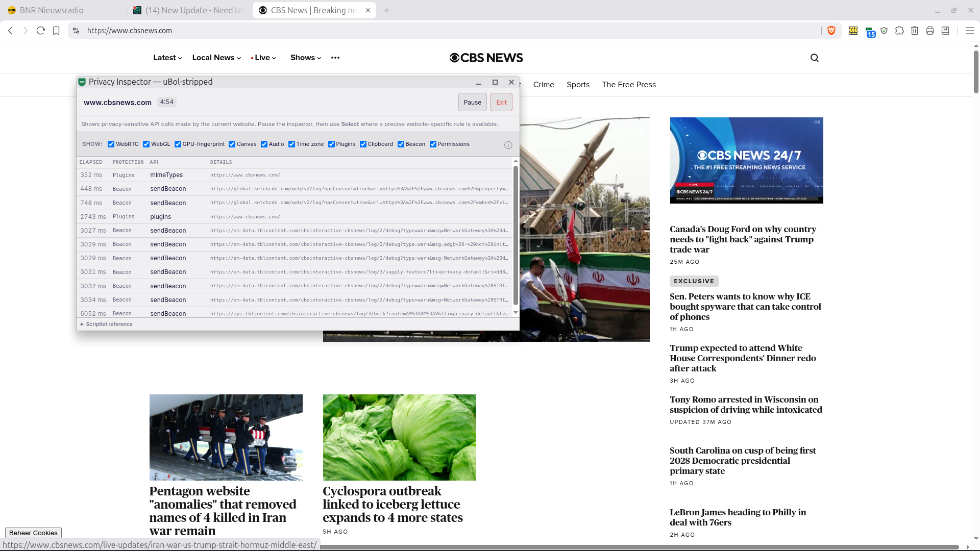Image resolution: width=980 pixels, height=551 pixels.
Task: Open the extension with badge 15
Action: pos(870,32)
